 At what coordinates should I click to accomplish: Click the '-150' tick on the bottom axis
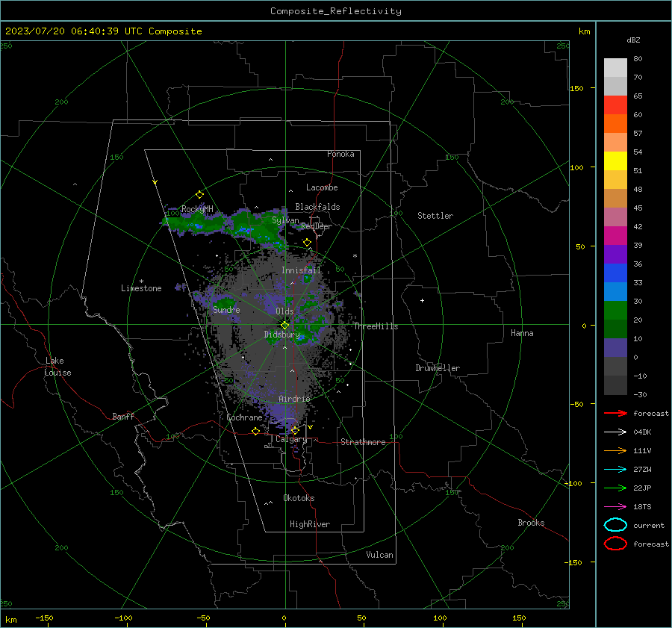coord(44,618)
